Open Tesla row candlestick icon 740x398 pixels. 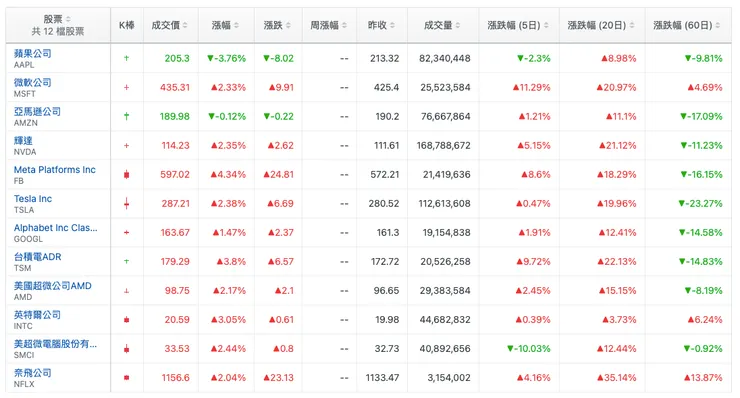tap(126, 203)
